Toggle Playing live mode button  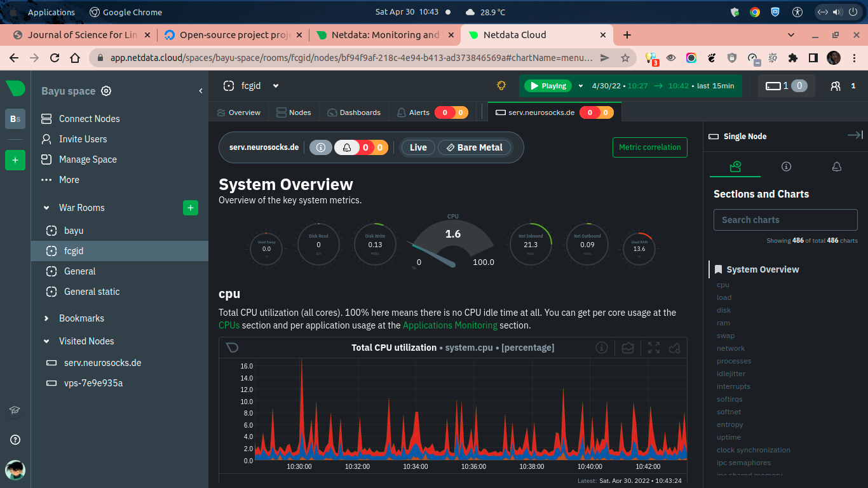[547, 86]
